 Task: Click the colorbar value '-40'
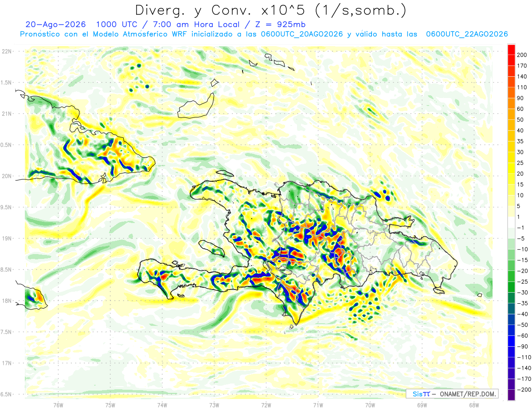coord(523,314)
